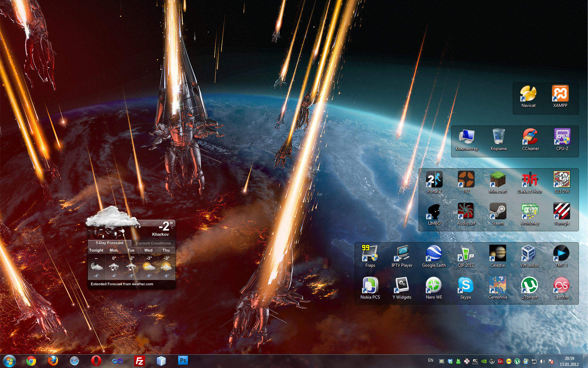The height and width of the screenshot is (368, 588).
Task: Open the µTorrent desktop shortcut
Action: coord(529,288)
